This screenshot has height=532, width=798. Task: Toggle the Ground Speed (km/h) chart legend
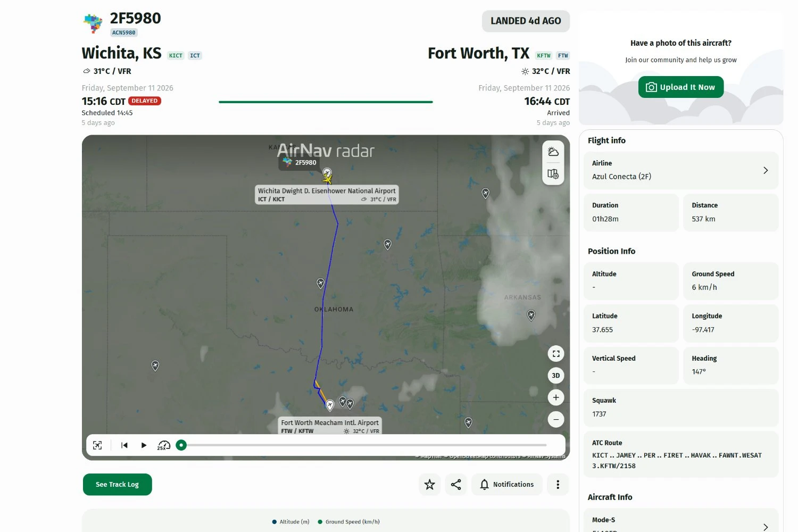pos(348,522)
